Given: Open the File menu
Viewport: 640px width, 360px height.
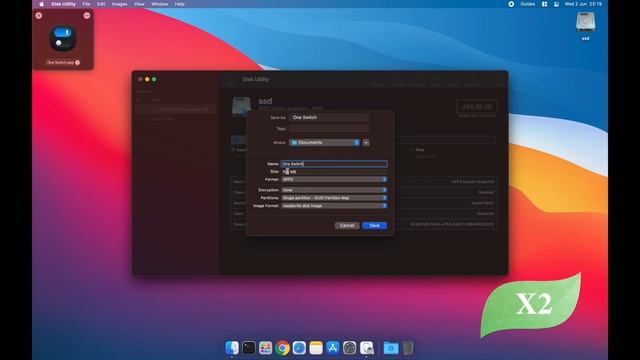Looking at the screenshot, I should [86, 4].
